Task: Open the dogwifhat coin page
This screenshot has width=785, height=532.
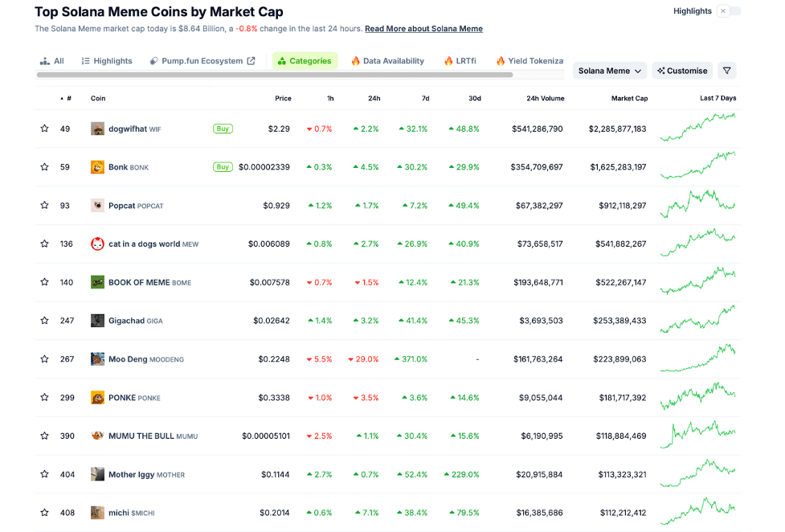Action: (135, 129)
